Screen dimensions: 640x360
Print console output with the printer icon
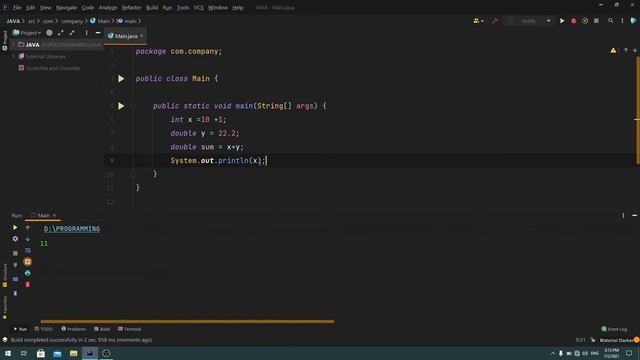pos(28,273)
